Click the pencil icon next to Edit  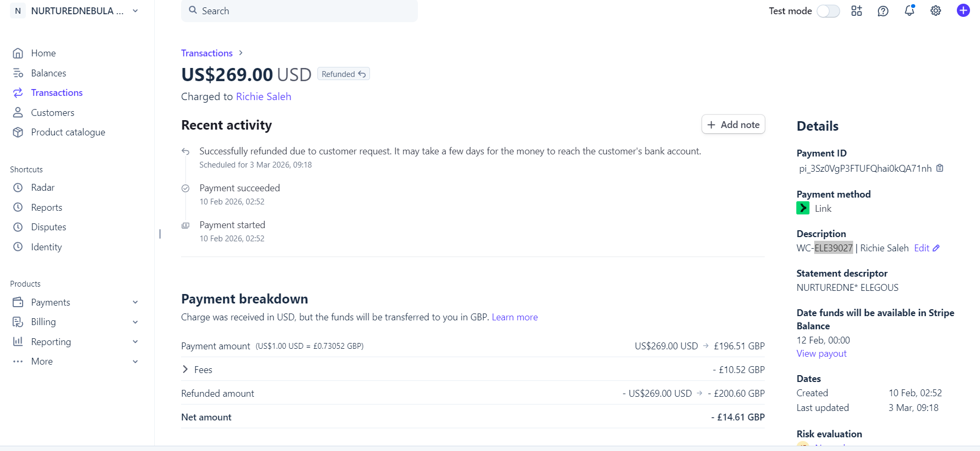tap(936, 248)
